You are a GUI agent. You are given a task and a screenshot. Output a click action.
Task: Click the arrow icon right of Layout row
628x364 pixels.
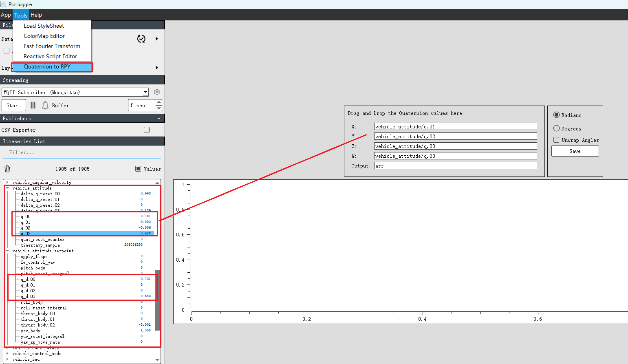coord(156,68)
